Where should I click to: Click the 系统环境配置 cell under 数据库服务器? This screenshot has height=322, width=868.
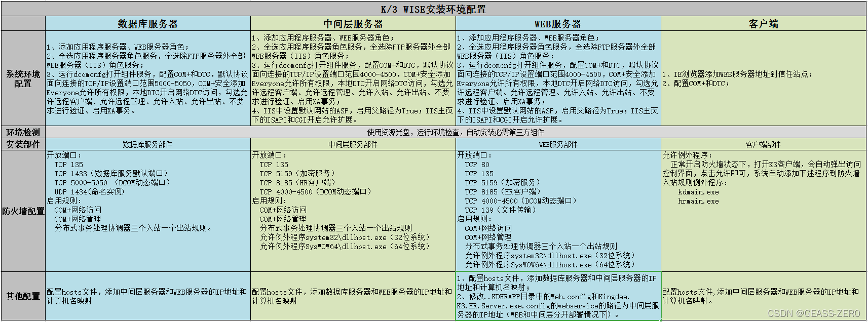[x=148, y=78]
